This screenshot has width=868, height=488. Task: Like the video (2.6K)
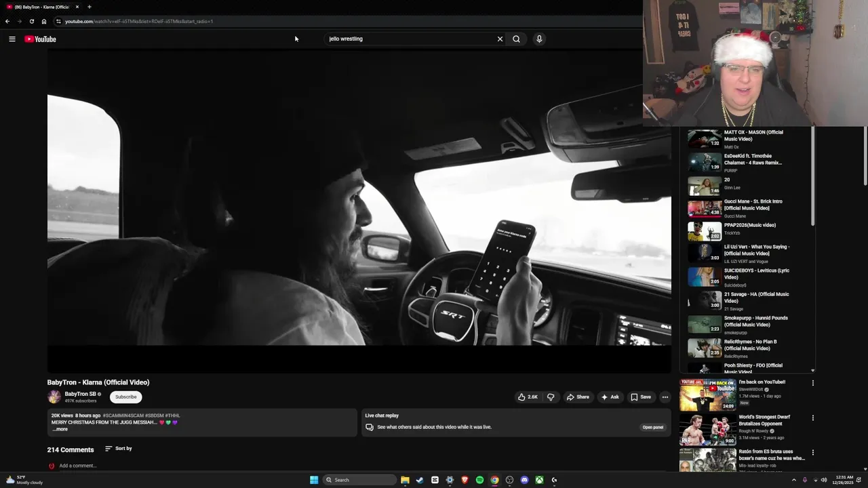(x=528, y=397)
